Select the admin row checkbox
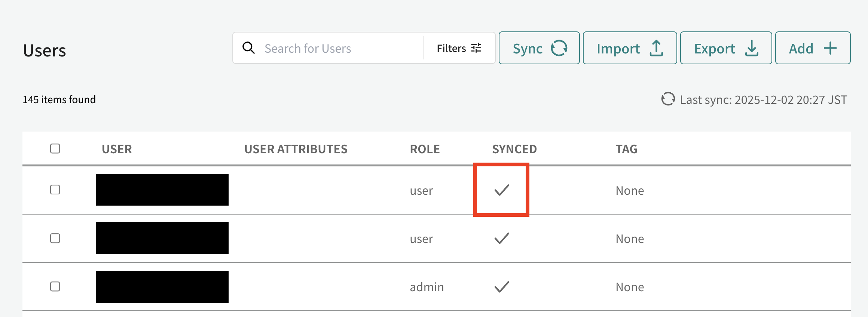The image size is (868, 317). click(x=55, y=286)
